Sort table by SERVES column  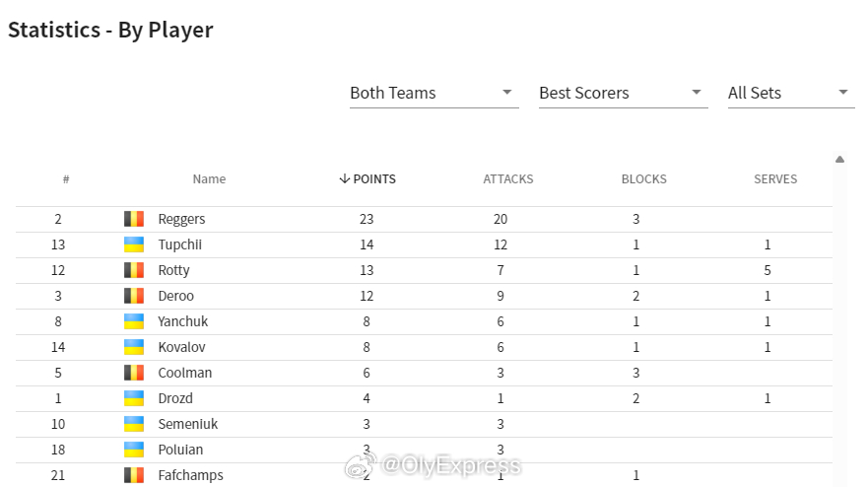coord(775,179)
